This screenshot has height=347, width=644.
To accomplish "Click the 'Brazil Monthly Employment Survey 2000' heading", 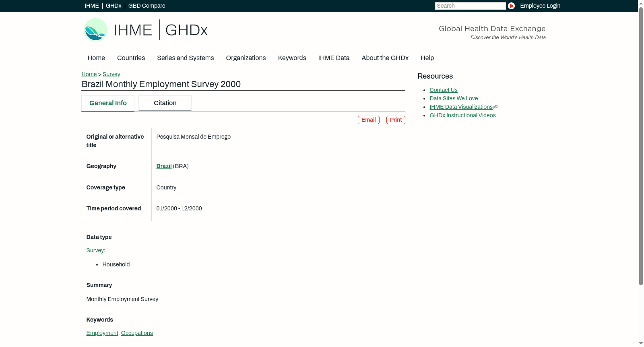I will [x=161, y=84].
